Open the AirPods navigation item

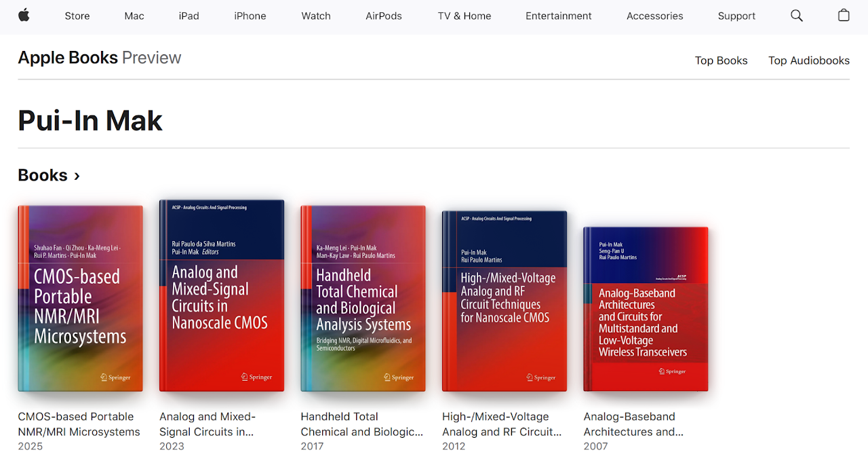[x=384, y=16]
